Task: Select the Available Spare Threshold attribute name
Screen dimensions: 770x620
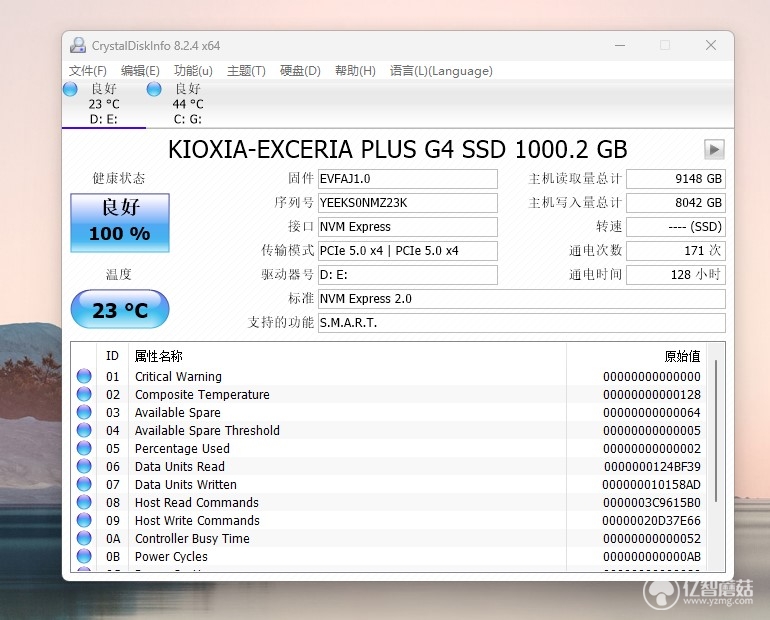Action: 207,431
